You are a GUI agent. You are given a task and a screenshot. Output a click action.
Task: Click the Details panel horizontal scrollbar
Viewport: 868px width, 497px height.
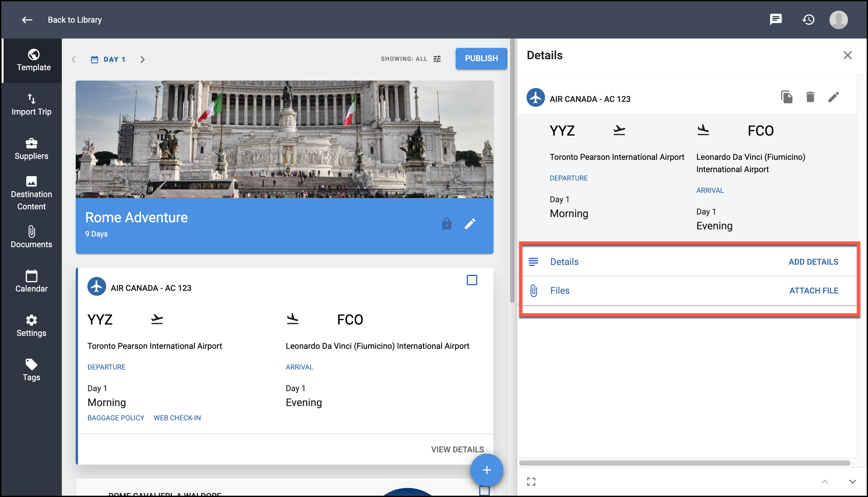(684, 463)
